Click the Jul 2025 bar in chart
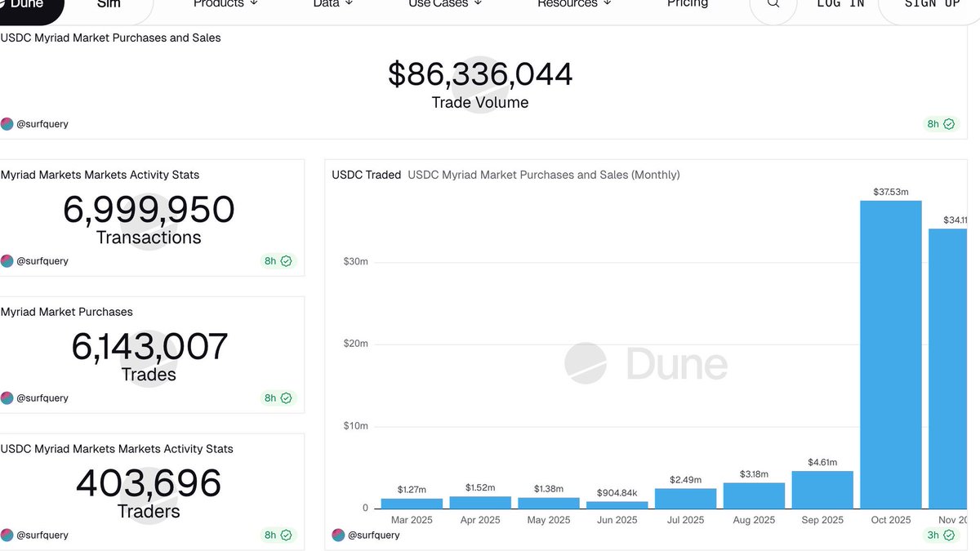 pyautogui.click(x=685, y=498)
